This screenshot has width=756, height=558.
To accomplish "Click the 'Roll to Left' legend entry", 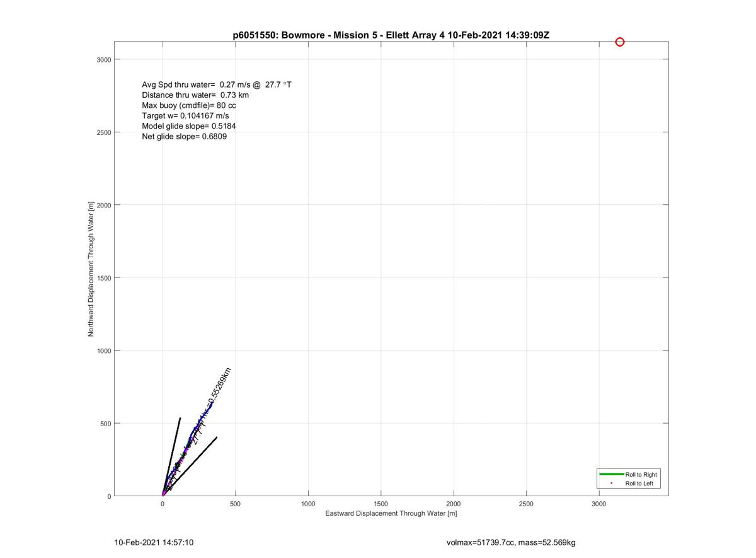I will [640, 484].
